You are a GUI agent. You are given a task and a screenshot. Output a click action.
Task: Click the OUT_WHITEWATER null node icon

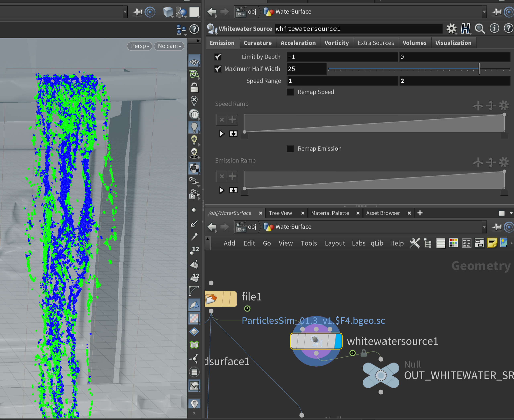pyautogui.click(x=381, y=375)
